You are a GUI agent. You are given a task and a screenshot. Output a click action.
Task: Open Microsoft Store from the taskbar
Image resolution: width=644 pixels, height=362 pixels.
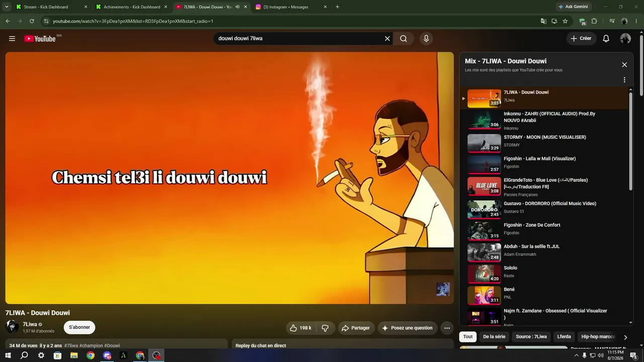(x=57, y=355)
